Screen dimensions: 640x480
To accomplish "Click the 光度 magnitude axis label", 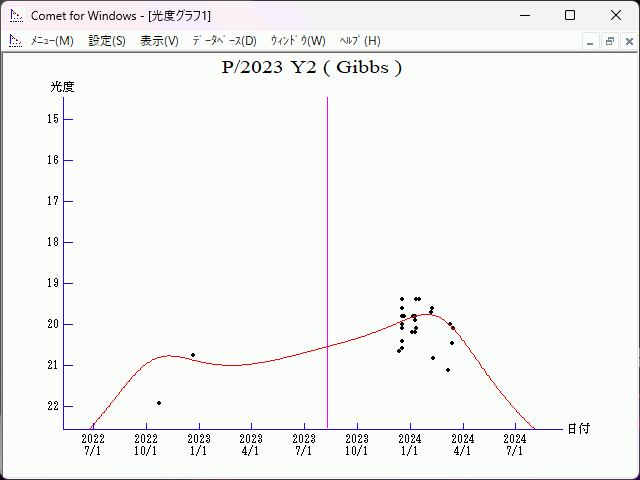I will 62,87.
